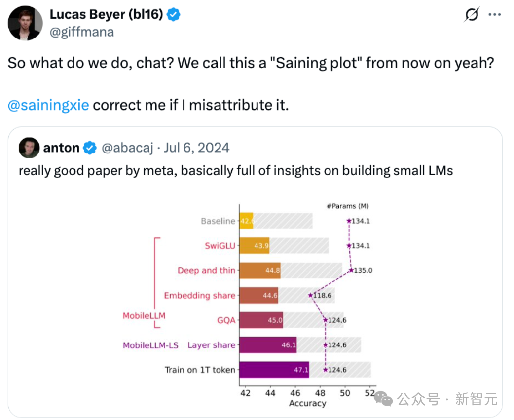Click the MobileLLM-LS label in chart
Image resolution: width=514 pixels, height=420 pixels.
pyautogui.click(x=150, y=345)
